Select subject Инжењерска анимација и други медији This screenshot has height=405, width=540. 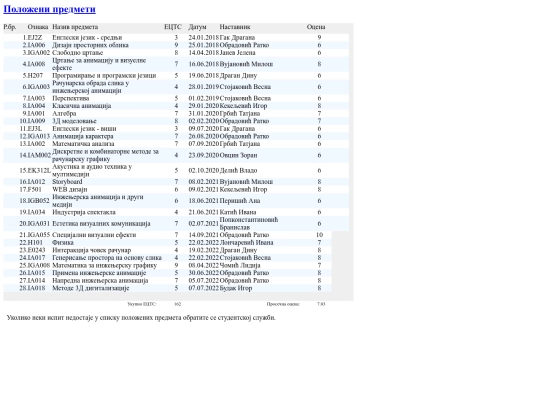tap(98, 201)
